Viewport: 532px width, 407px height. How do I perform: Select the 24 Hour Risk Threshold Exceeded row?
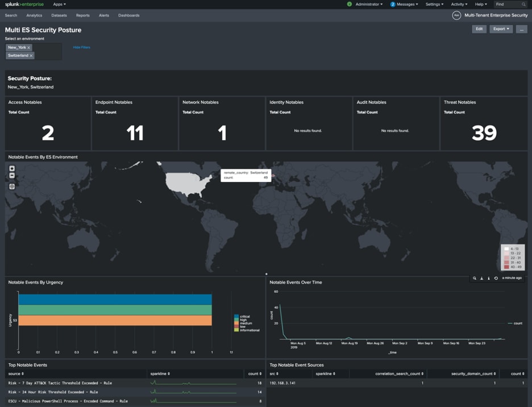click(x=135, y=392)
